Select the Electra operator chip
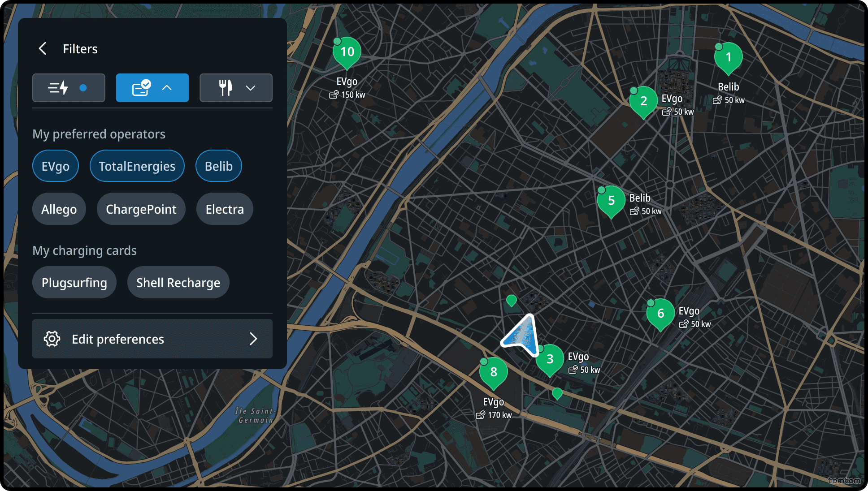Screen dimensions: 868x491 tap(225, 209)
